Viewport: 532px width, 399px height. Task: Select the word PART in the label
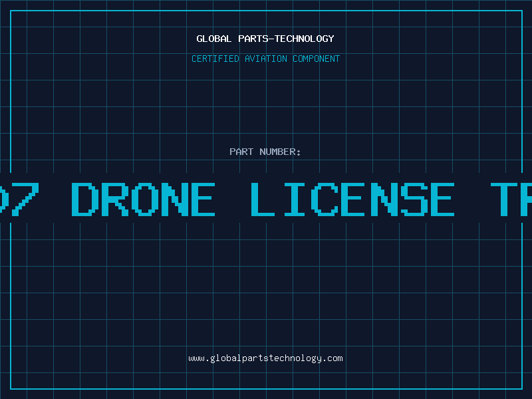241,152
